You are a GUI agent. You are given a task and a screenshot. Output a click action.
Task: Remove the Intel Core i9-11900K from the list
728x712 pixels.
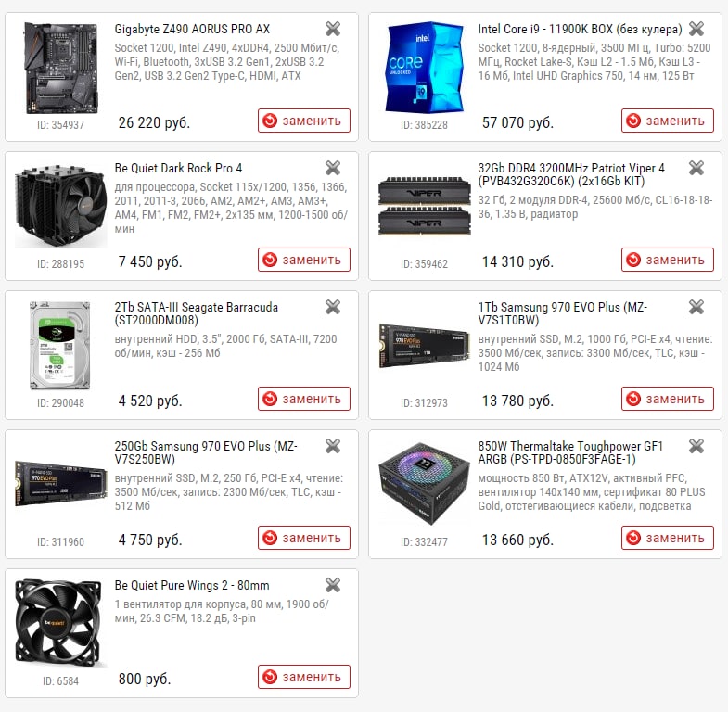696,29
